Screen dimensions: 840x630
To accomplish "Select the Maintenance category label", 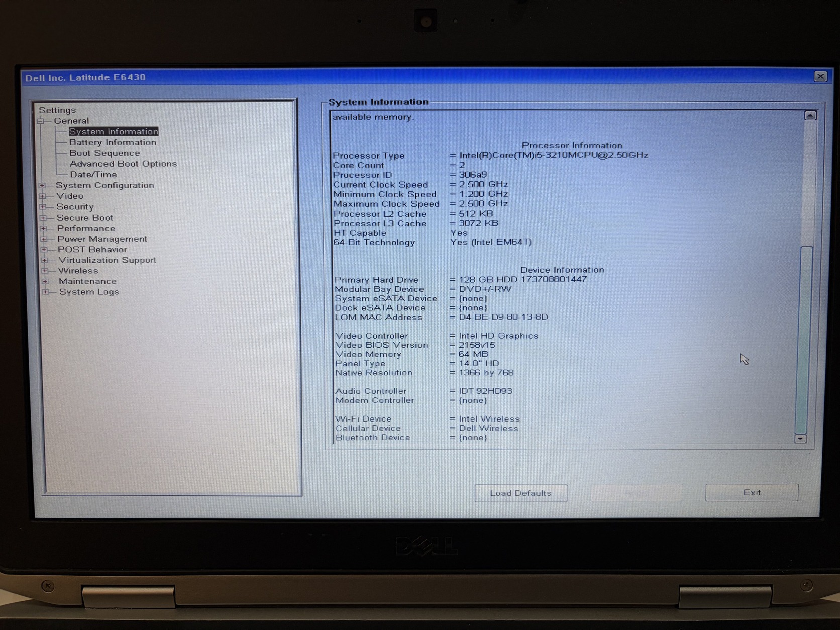I will click(x=87, y=281).
